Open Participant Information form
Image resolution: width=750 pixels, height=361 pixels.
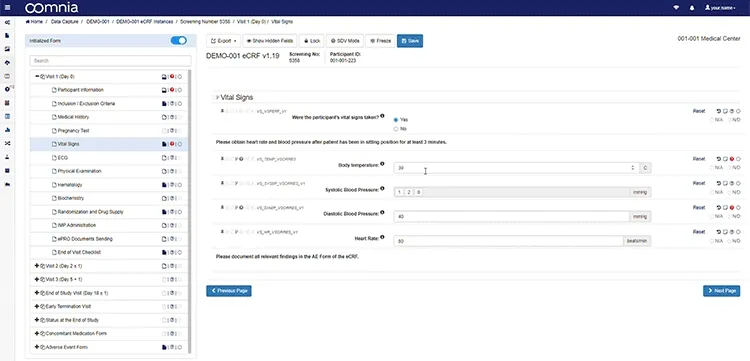coord(80,90)
